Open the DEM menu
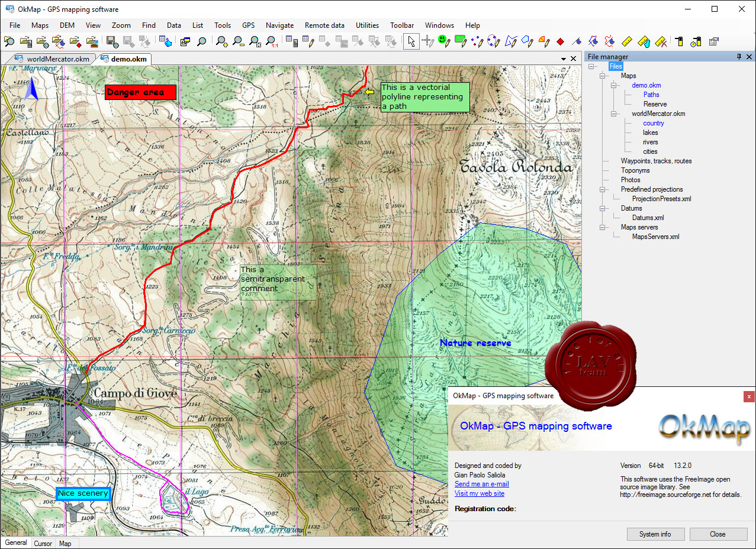 click(x=67, y=25)
